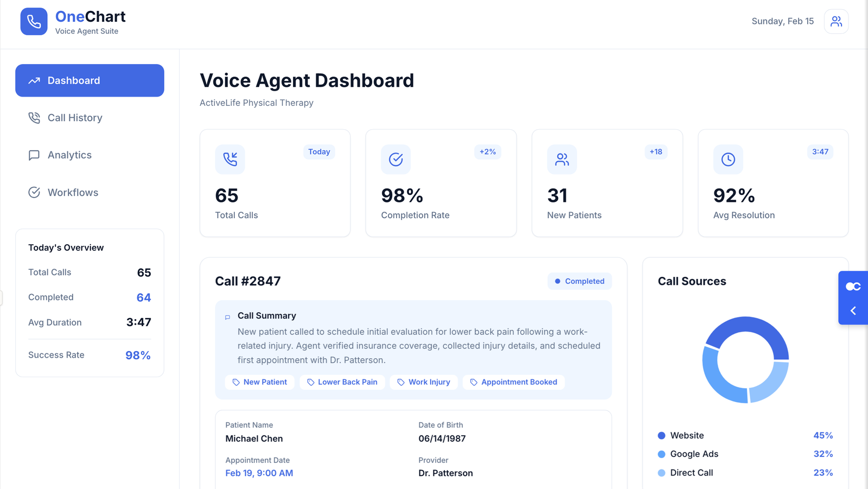The height and width of the screenshot is (489, 868).
Task: Select the Lower Back Pain tag
Action: tap(342, 382)
